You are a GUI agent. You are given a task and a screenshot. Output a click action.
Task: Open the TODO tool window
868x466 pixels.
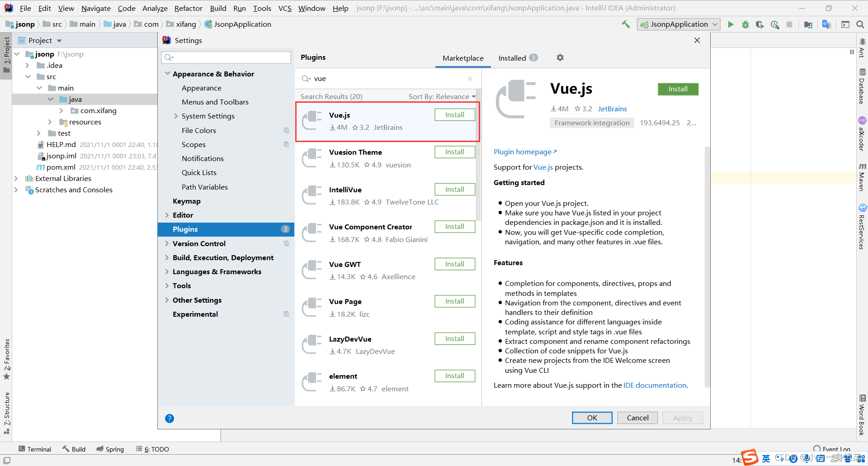pos(152,449)
